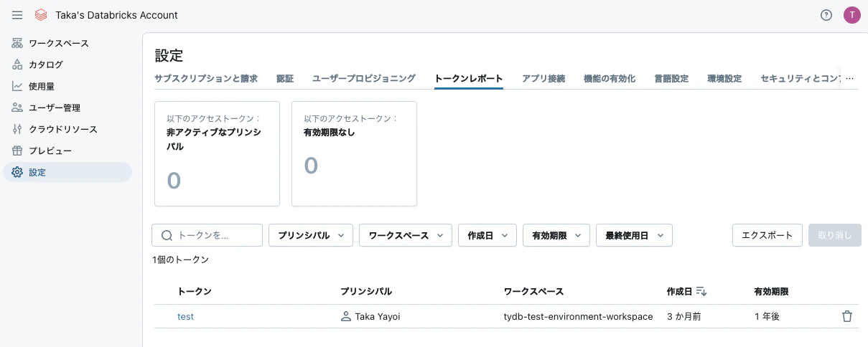
Task: Click the 設定 page heading
Action: pyautogui.click(x=169, y=55)
